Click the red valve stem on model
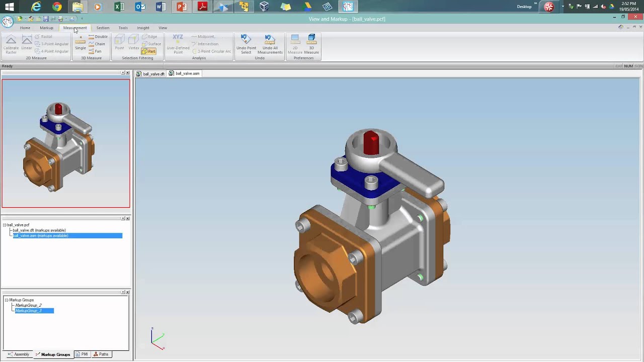 [371, 143]
